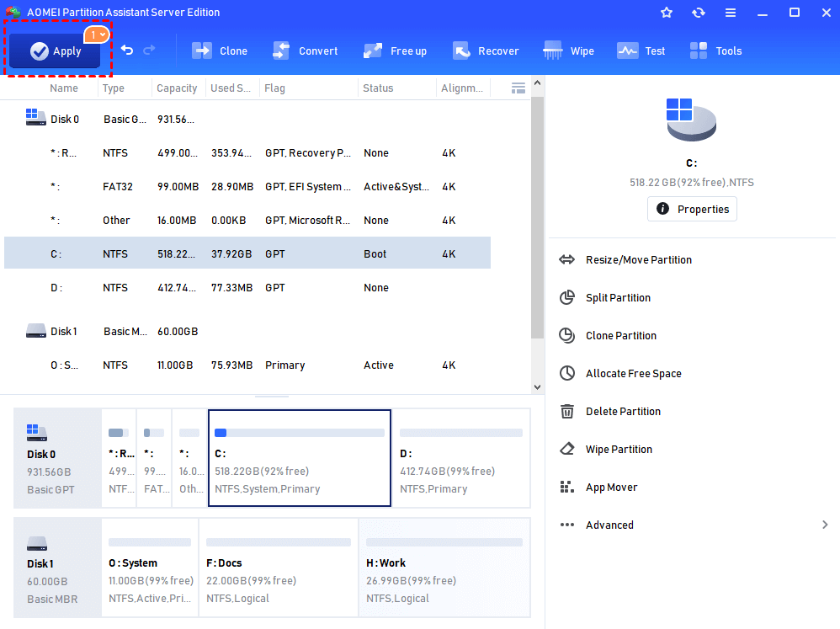Select the C: NTFS Boot partition row

coord(247,253)
